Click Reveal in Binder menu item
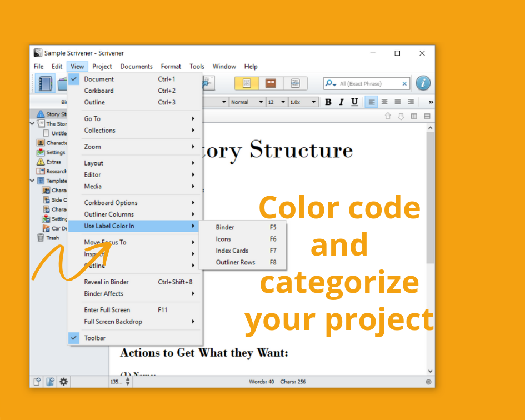 (x=134, y=282)
